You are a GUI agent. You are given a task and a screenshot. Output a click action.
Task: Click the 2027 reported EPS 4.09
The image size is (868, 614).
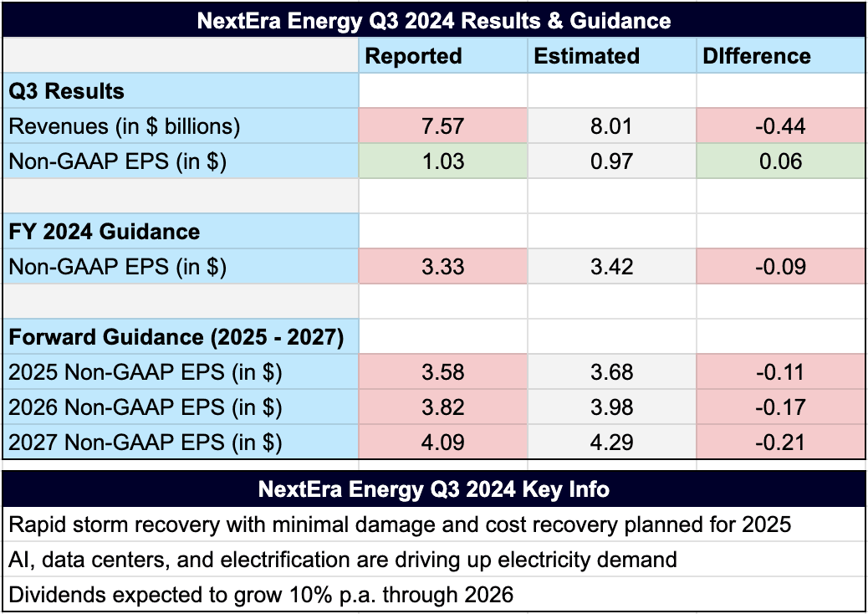click(x=443, y=442)
